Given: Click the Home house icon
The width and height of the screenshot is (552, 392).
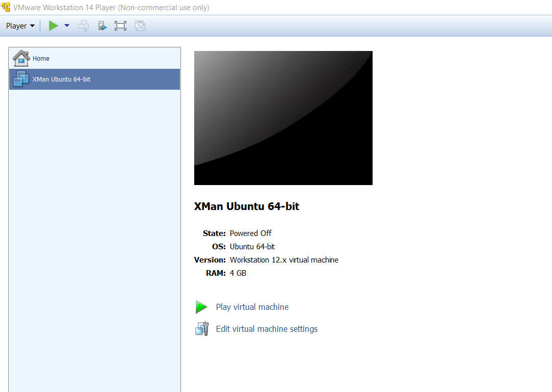Looking at the screenshot, I should tap(21, 58).
